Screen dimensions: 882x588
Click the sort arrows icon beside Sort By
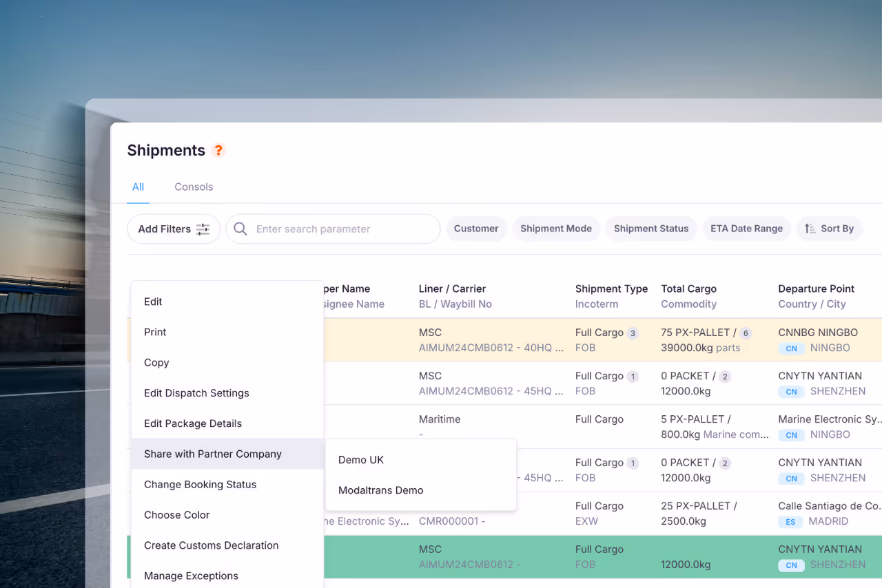[x=810, y=229]
